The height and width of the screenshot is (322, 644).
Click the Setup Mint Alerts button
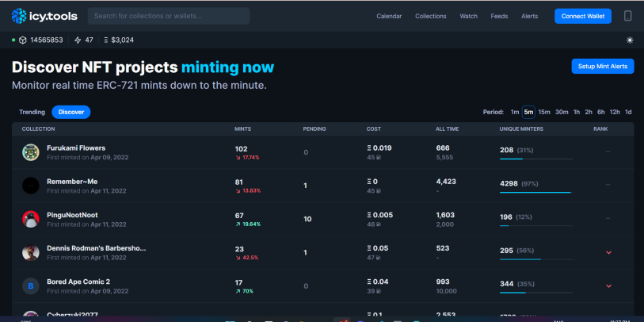(603, 66)
